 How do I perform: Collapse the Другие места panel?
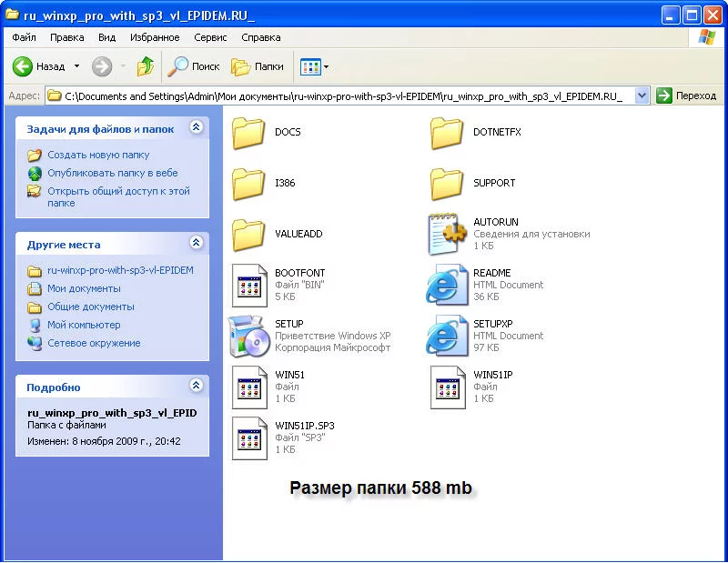pos(197,242)
